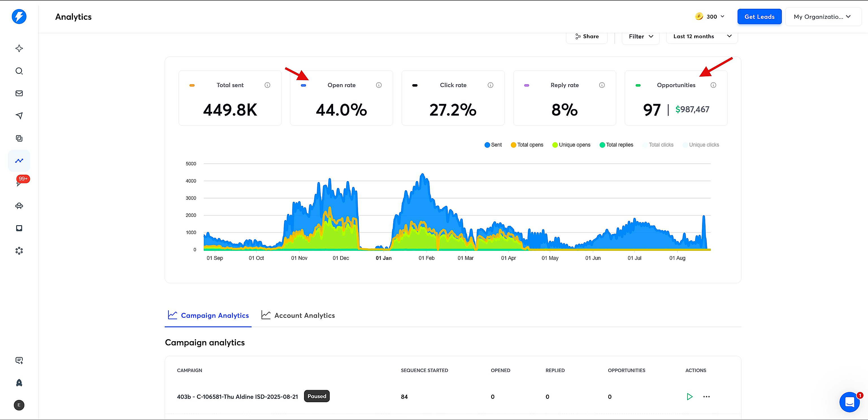The image size is (868, 420).
Task: Show info for Reply rate metric
Action: coord(602,85)
